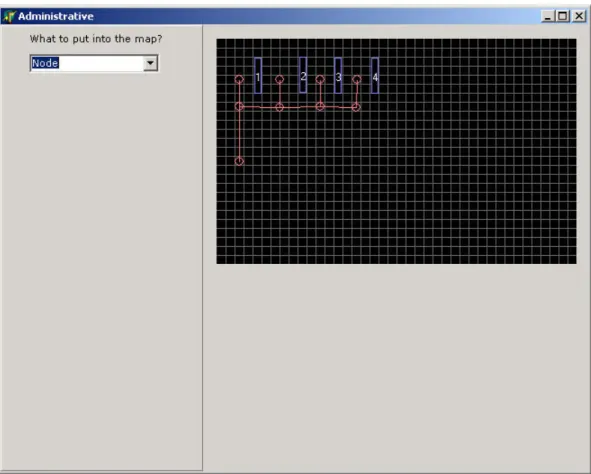Click the top-left node circle beside rectangle 1

coord(239,79)
